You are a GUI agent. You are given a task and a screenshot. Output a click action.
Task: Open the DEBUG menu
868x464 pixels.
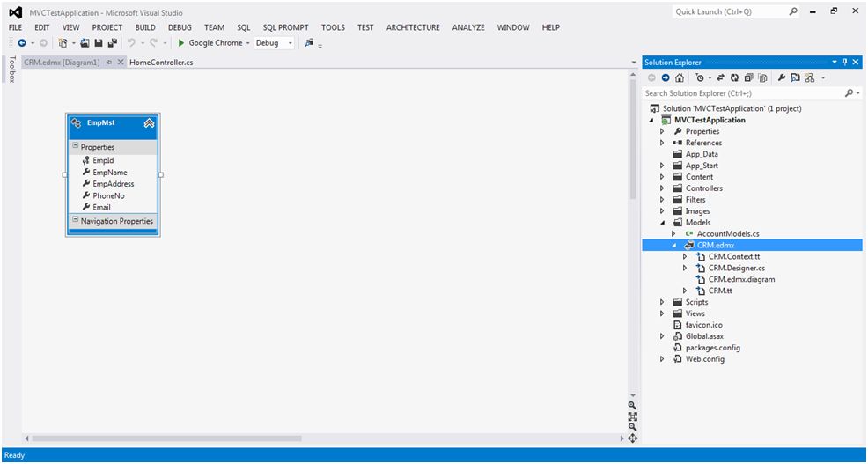coord(180,27)
